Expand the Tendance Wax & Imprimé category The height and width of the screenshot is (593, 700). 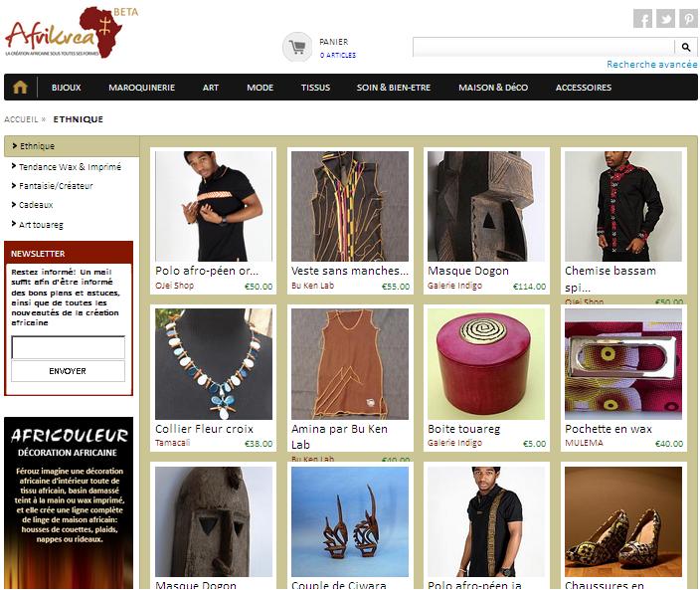pyautogui.click(x=66, y=167)
